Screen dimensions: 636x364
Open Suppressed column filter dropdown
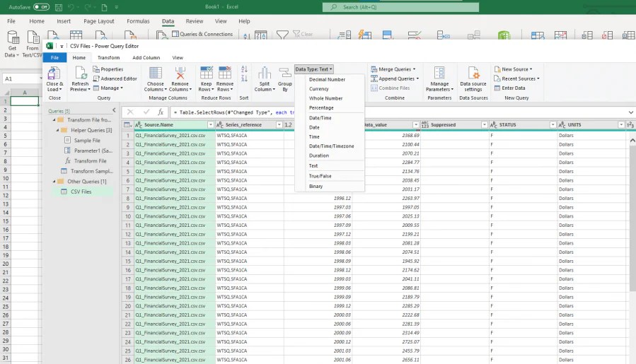click(485, 125)
